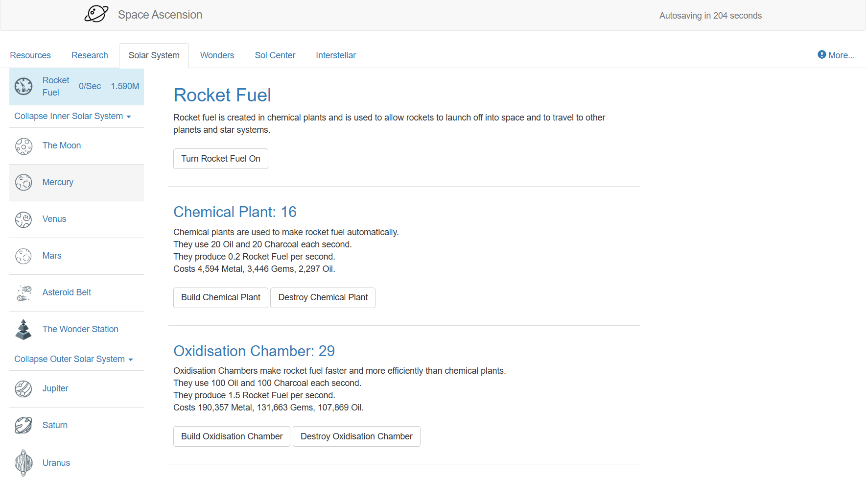Select the Venus planet icon
This screenshot has height=481, width=868.
tap(23, 219)
